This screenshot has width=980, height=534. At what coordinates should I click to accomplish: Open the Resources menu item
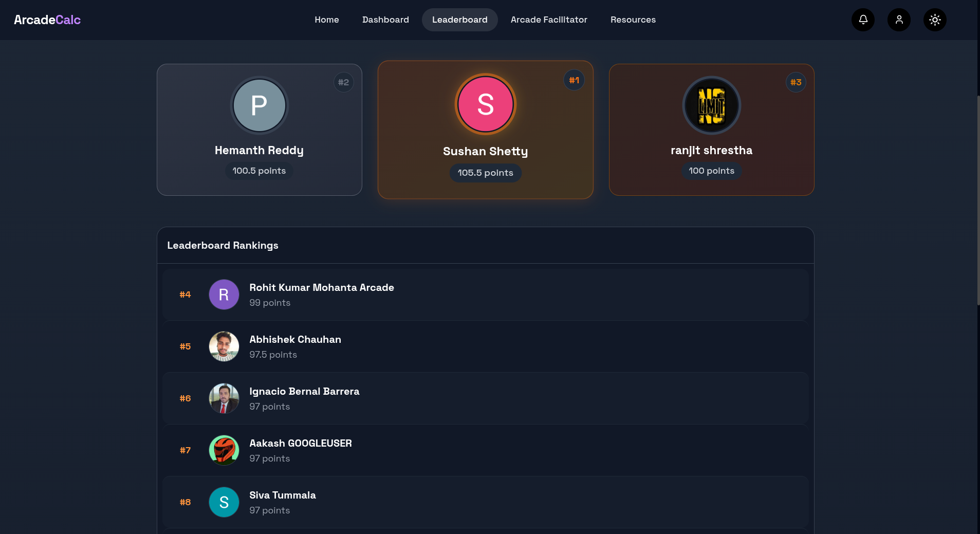tap(633, 20)
